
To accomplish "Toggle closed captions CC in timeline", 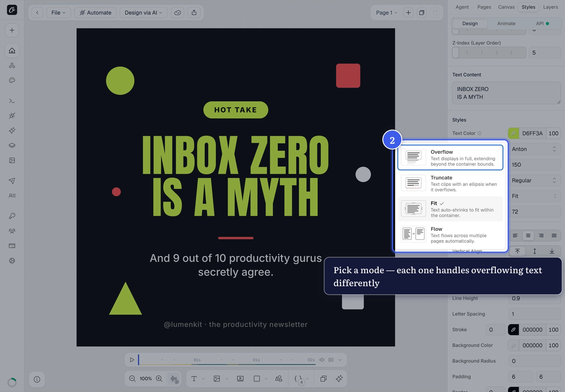I will (x=331, y=360).
